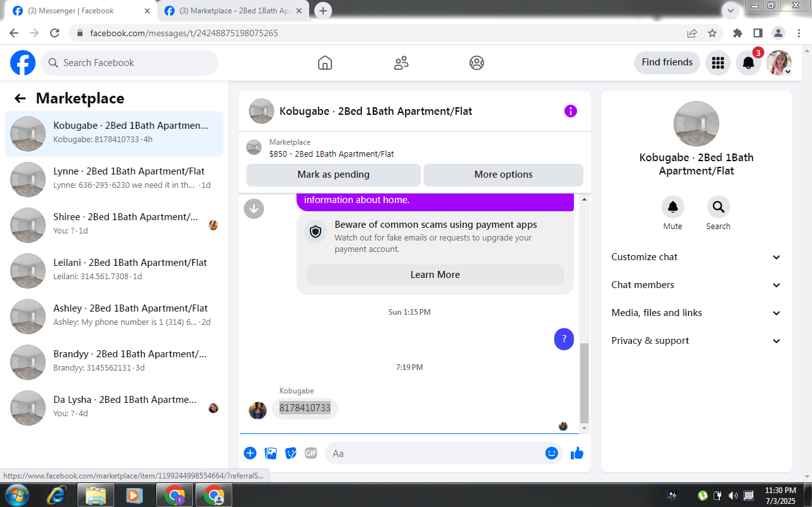Viewport: 812px width, 507px height.
Task: Expand Media, files and links section
Action: (x=696, y=313)
